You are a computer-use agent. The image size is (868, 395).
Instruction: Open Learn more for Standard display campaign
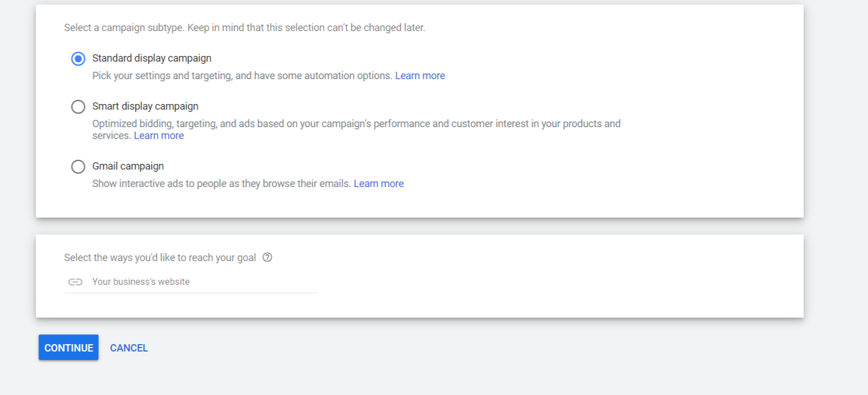point(420,75)
